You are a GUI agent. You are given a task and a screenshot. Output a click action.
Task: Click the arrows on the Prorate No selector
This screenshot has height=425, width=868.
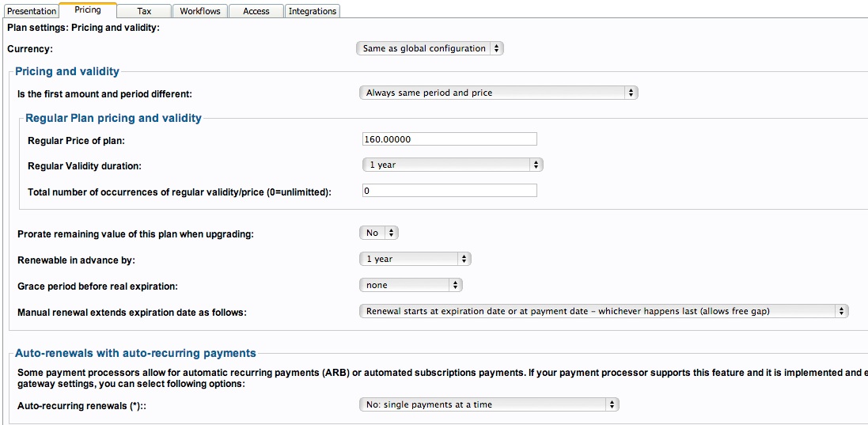(391, 233)
